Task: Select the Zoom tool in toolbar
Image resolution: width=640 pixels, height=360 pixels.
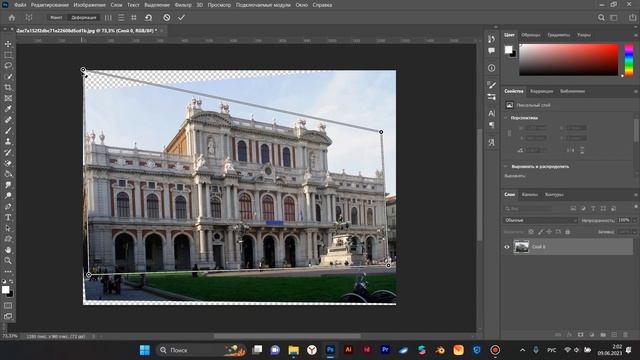Action: coord(8,260)
